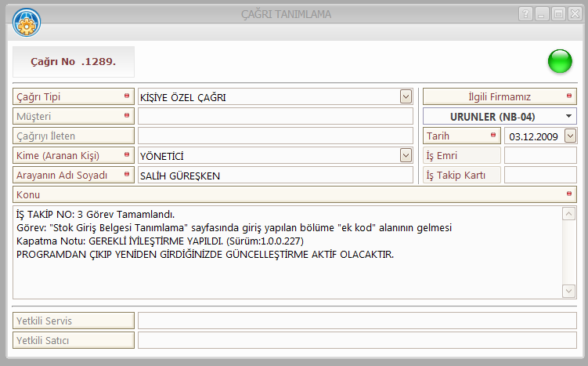
Task: Click the red marker beside Tarih label
Action: pos(493,136)
